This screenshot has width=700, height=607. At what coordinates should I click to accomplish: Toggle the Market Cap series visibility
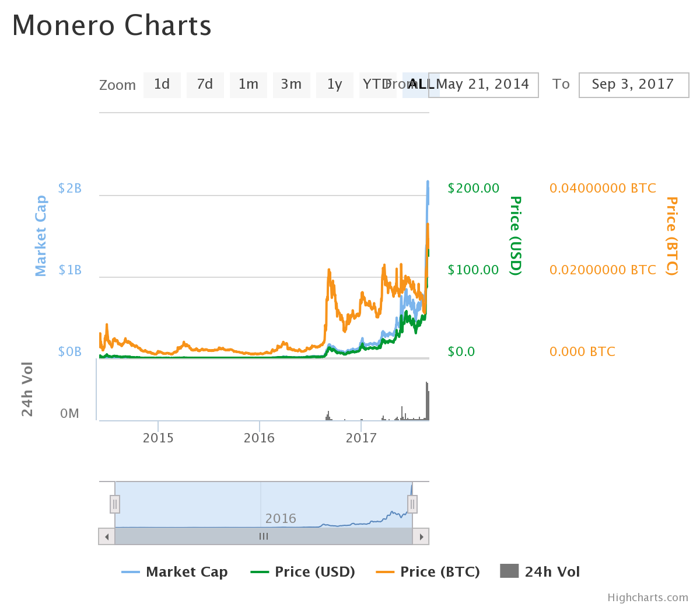pos(187,572)
